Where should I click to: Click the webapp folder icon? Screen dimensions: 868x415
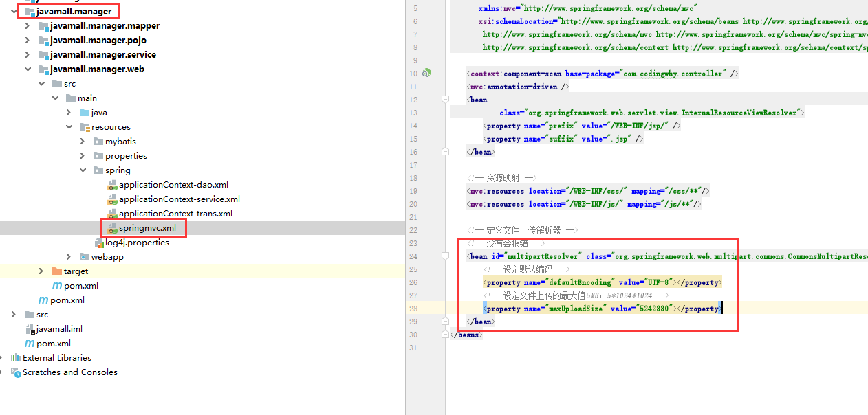[85, 257]
